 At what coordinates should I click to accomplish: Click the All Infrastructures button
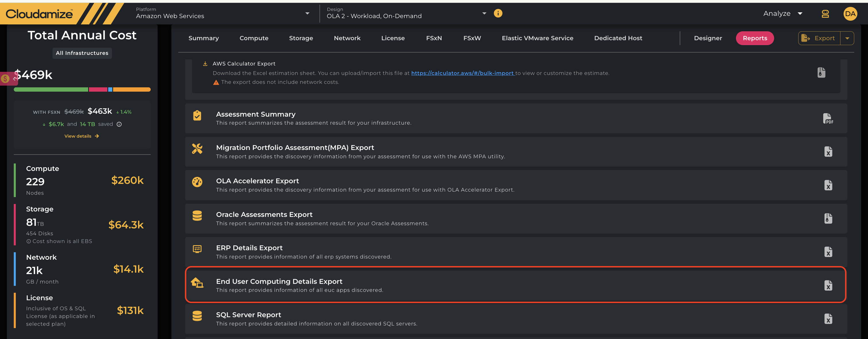(x=82, y=53)
